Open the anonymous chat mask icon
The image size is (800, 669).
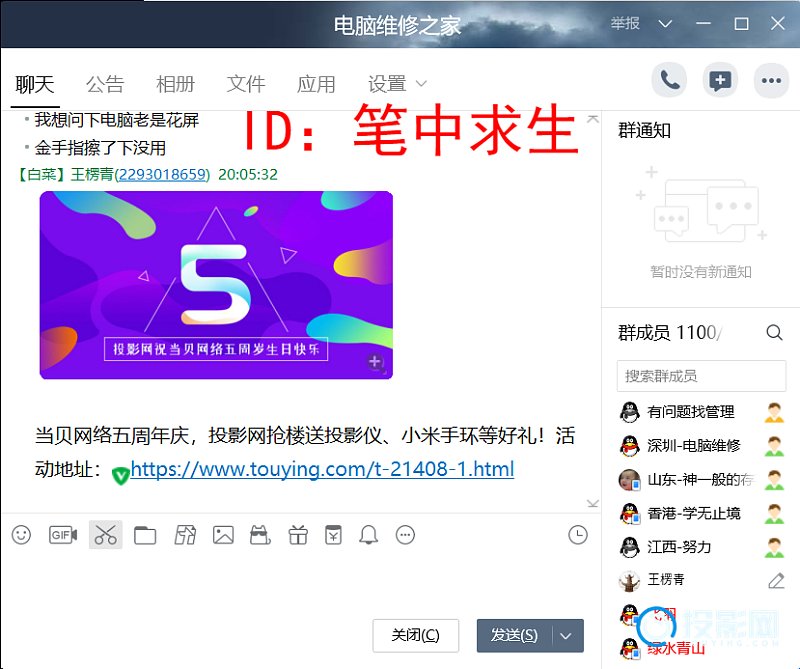click(x=260, y=535)
